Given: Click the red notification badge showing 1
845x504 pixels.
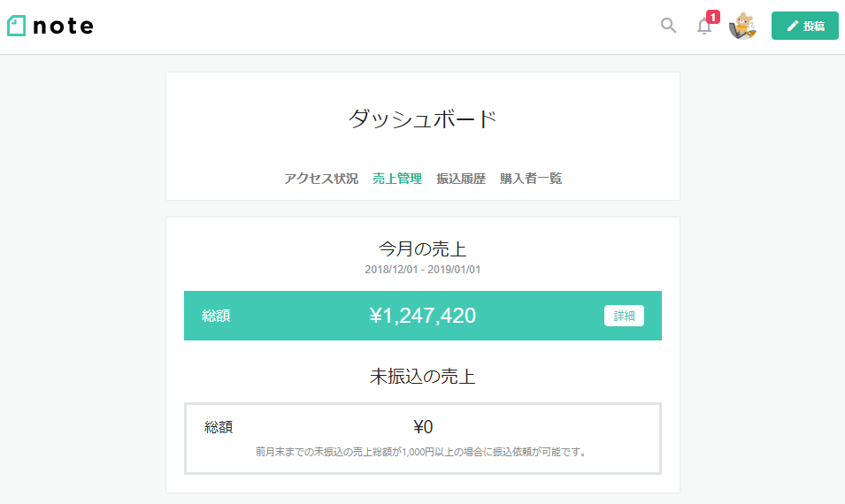Looking at the screenshot, I should coord(713,17).
